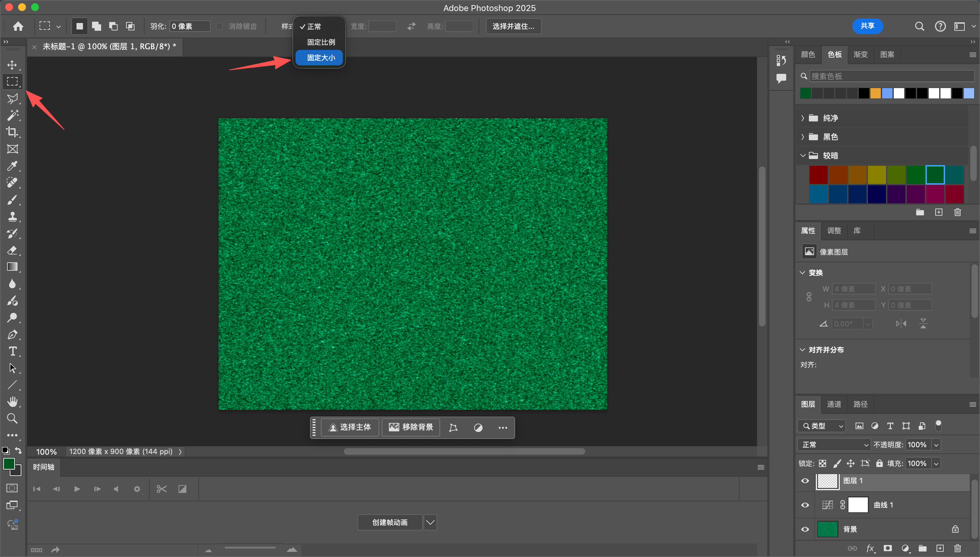Collapse the 变换 section
Viewport: 980px width, 557px height.
(x=802, y=273)
